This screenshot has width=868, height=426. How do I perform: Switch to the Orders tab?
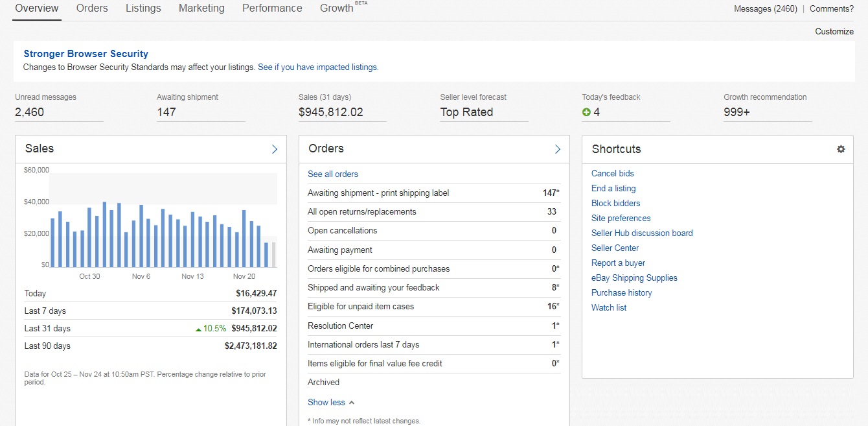92,8
